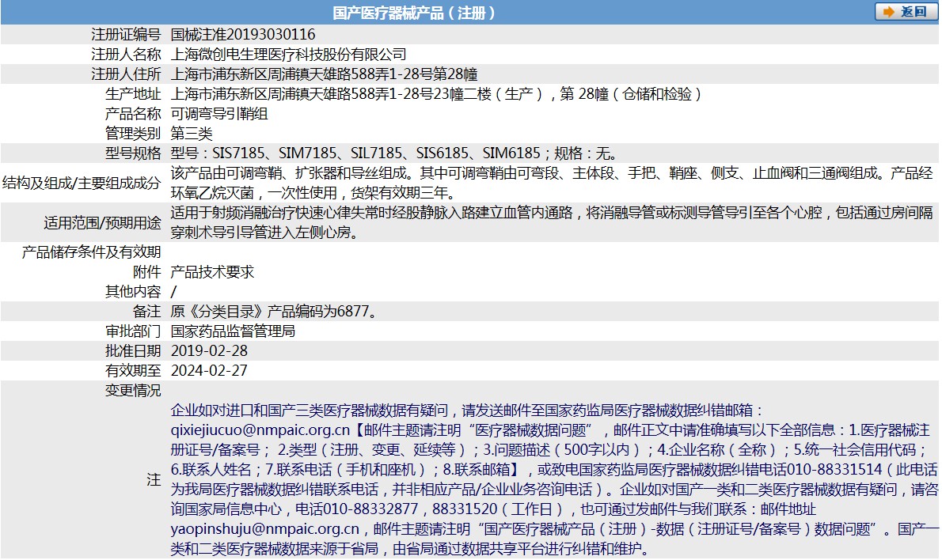The height and width of the screenshot is (560, 942).
Task: Click the 注册人名称 label
Action: pos(126,55)
